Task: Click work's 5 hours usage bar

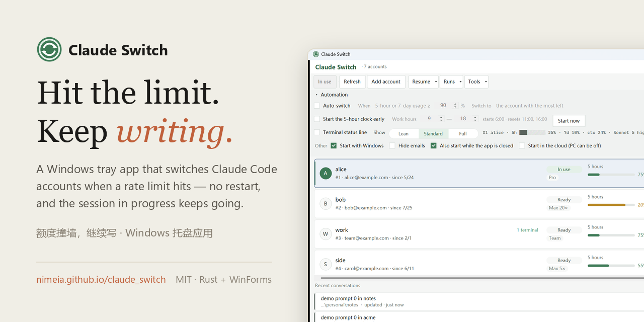Action: (x=611, y=235)
